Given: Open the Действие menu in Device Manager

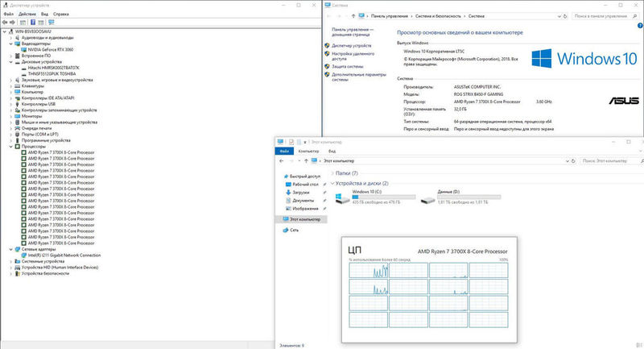Looking at the screenshot, I should click(27, 14).
